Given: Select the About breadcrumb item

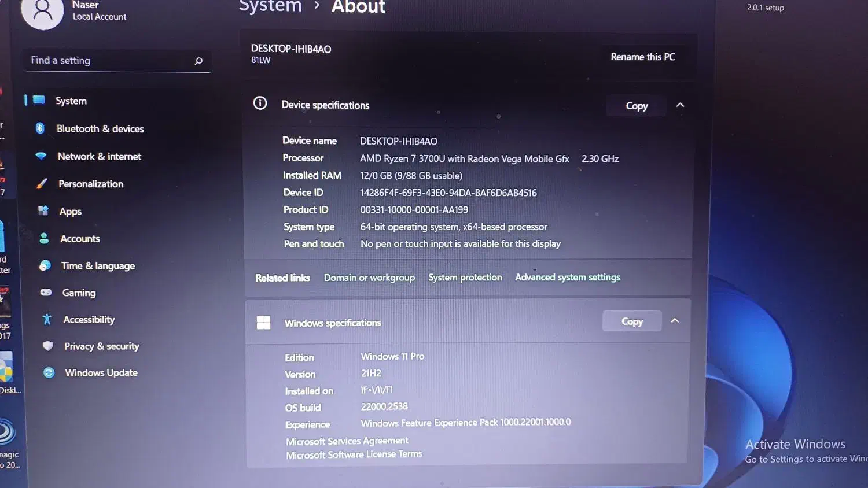Looking at the screenshot, I should 358,8.
